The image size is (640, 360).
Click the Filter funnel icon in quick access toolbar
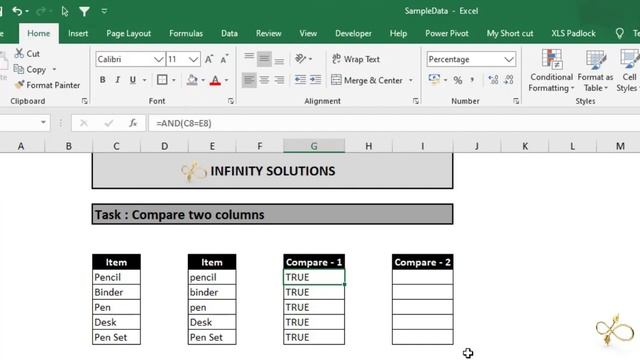tap(84, 11)
